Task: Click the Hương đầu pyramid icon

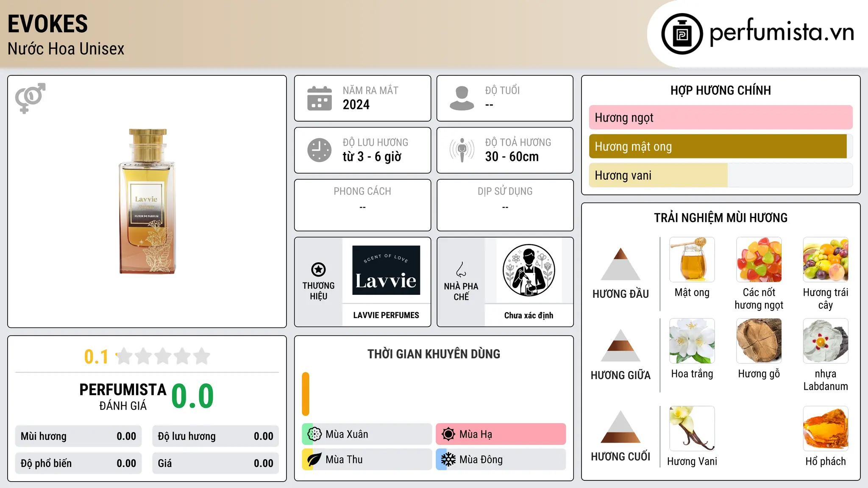Action: (620, 264)
